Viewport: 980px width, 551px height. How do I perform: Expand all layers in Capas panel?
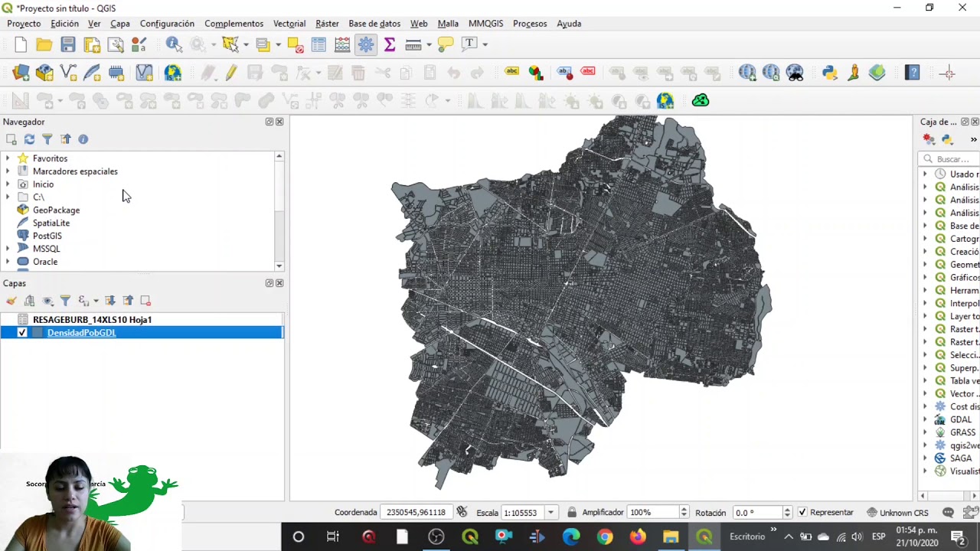coord(110,301)
